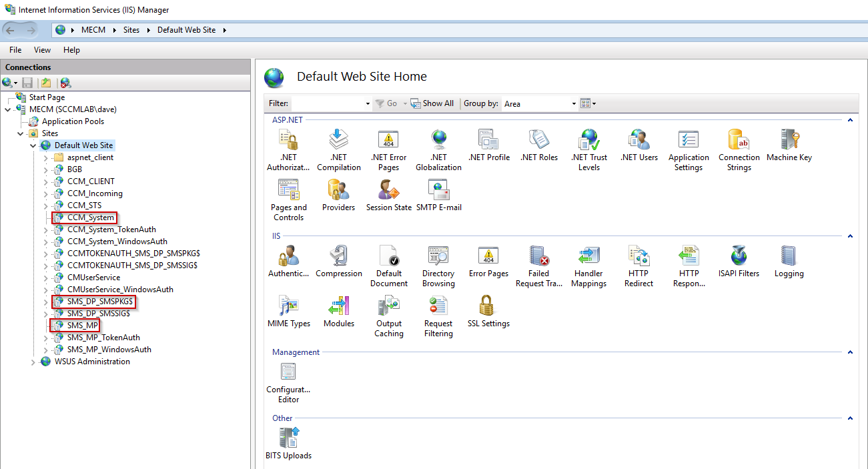The height and width of the screenshot is (469, 868).
Task: Open the Help menu
Action: coord(71,50)
